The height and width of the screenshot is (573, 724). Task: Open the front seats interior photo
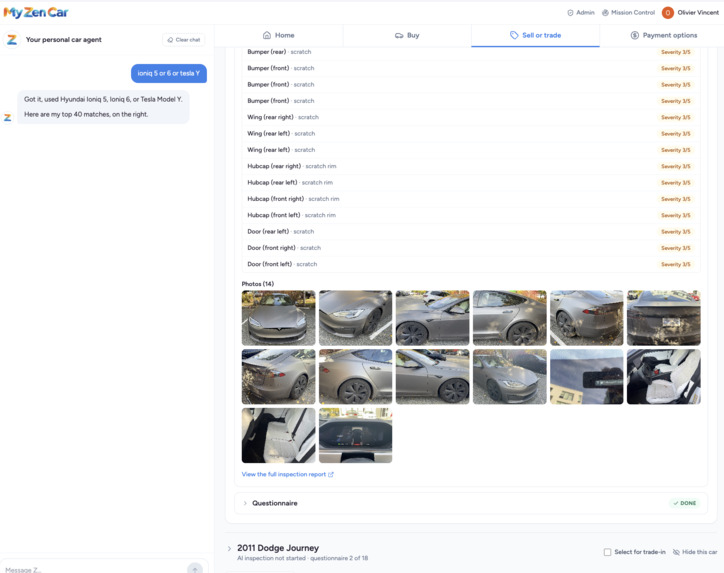coord(664,376)
